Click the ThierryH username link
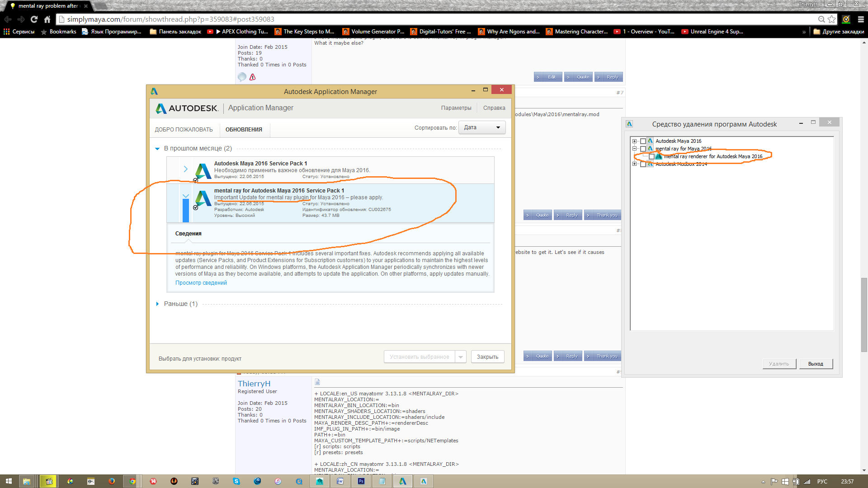This screenshot has height=488, width=868. pos(254,384)
